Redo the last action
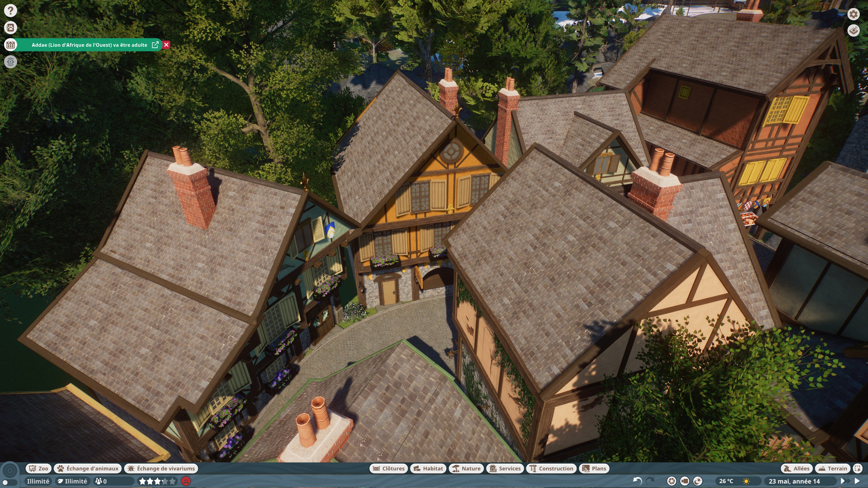Screen dimensions: 868x488 point(650,481)
